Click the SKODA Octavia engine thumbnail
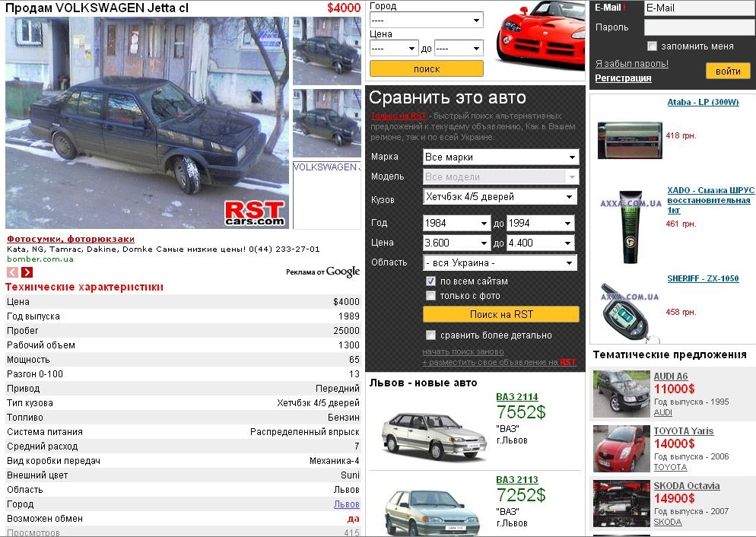Viewport: 756px width, 537px height. click(621, 504)
